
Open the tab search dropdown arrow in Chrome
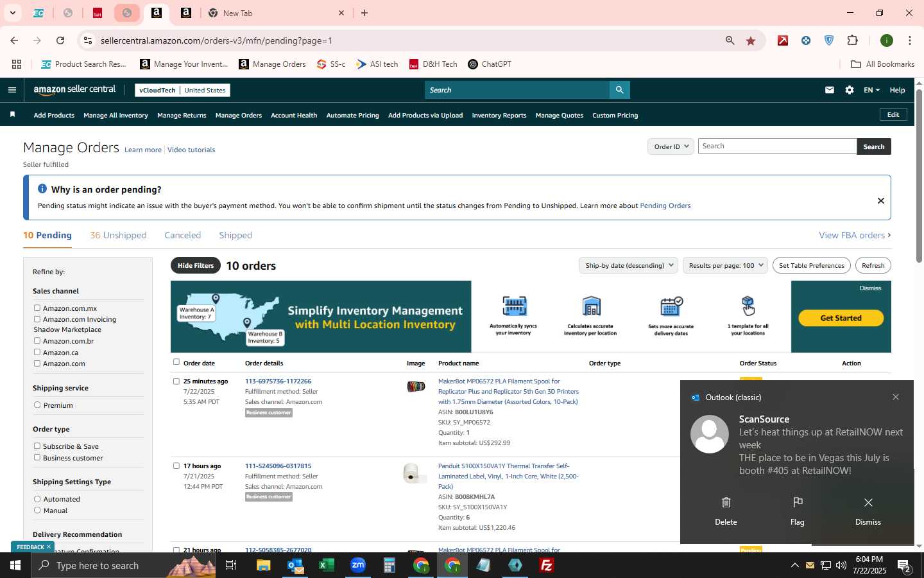click(x=12, y=13)
